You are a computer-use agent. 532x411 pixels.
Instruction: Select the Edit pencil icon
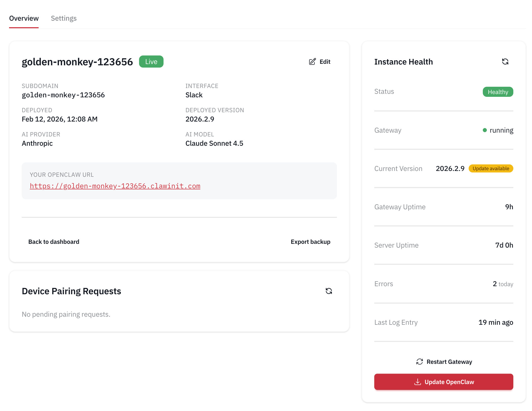pos(312,62)
